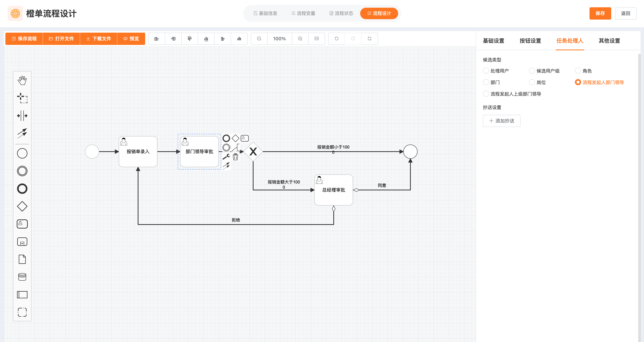Screen dimensions: 644x342
Task: Create an exclusive gateway from palette
Action: pyautogui.click(x=22, y=206)
